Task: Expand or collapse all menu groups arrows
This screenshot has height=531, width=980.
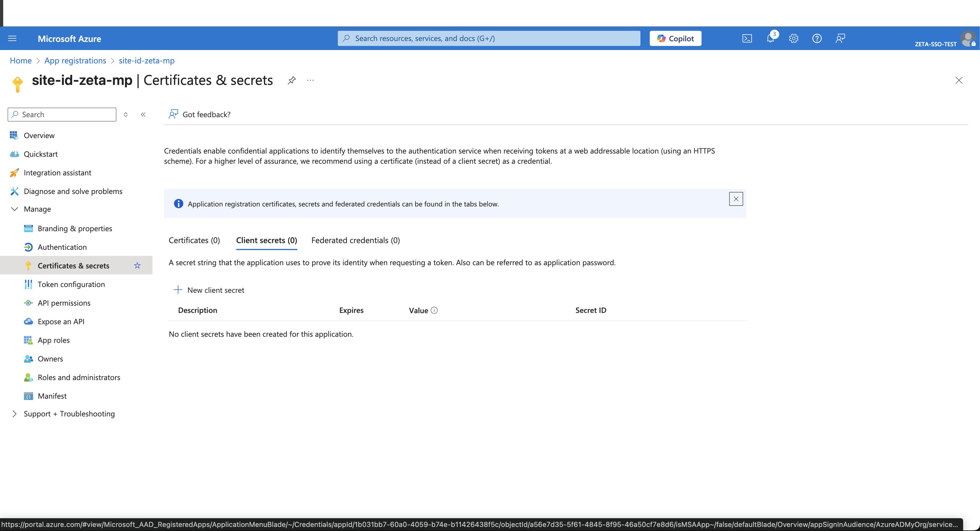Action: 125,114
